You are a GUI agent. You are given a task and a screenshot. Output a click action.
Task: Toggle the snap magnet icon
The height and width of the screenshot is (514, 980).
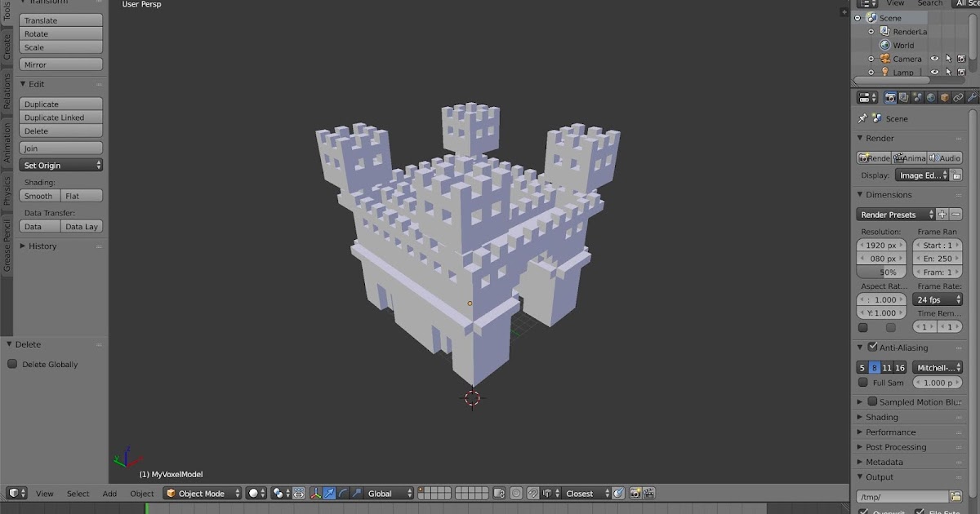tap(532, 494)
